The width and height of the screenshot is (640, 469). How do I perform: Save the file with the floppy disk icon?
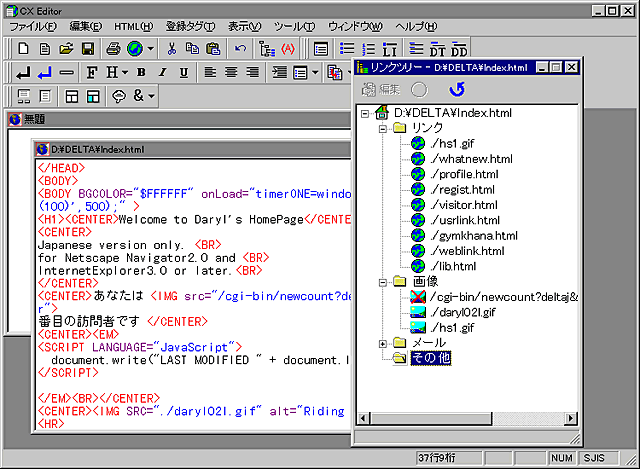click(88, 49)
